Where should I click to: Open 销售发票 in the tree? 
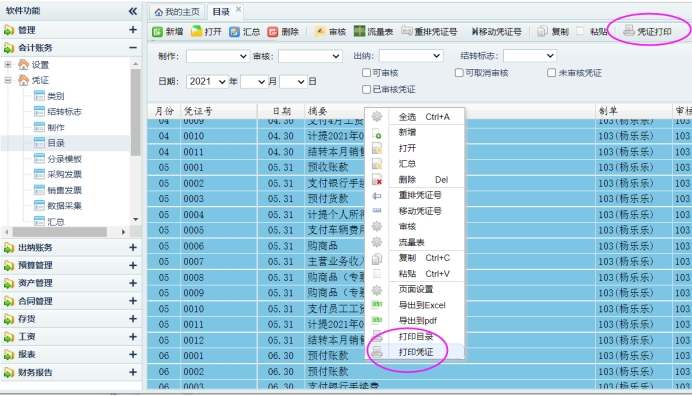click(x=64, y=190)
